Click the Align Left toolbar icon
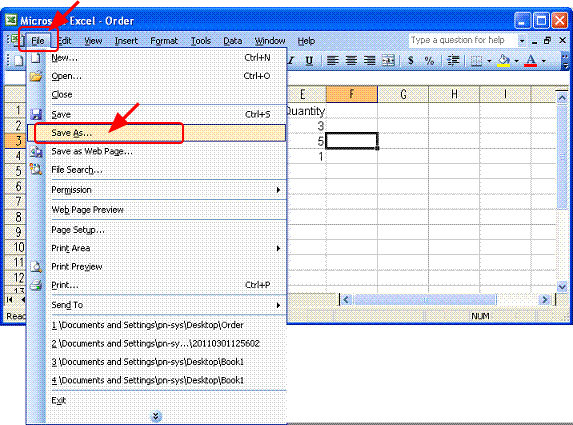This screenshot has height=425, width=573. pyautogui.click(x=332, y=61)
